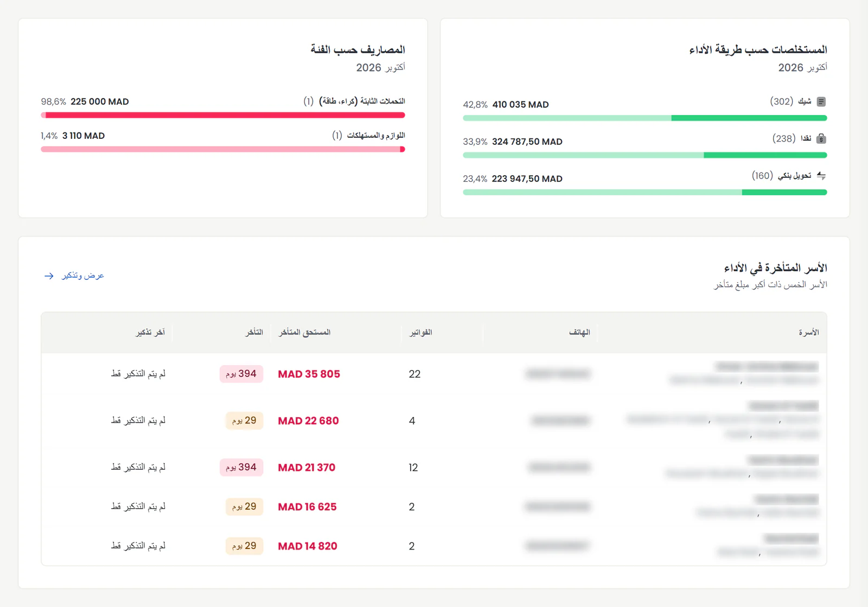Click the bank transfer arrows icon
This screenshot has height=607, width=868.
pos(821,176)
